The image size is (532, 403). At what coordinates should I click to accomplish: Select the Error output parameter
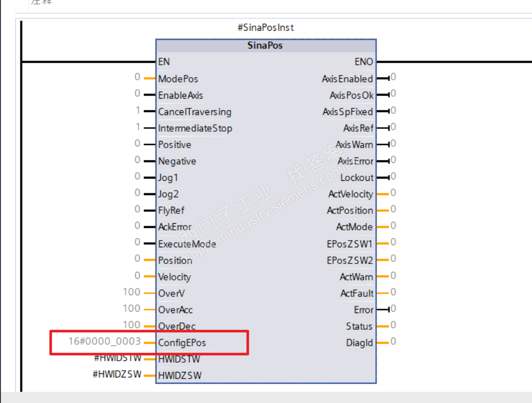pos(364,310)
